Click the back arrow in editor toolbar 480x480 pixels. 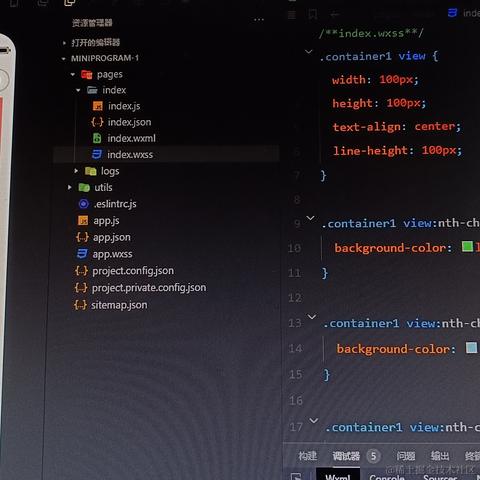coord(335,14)
